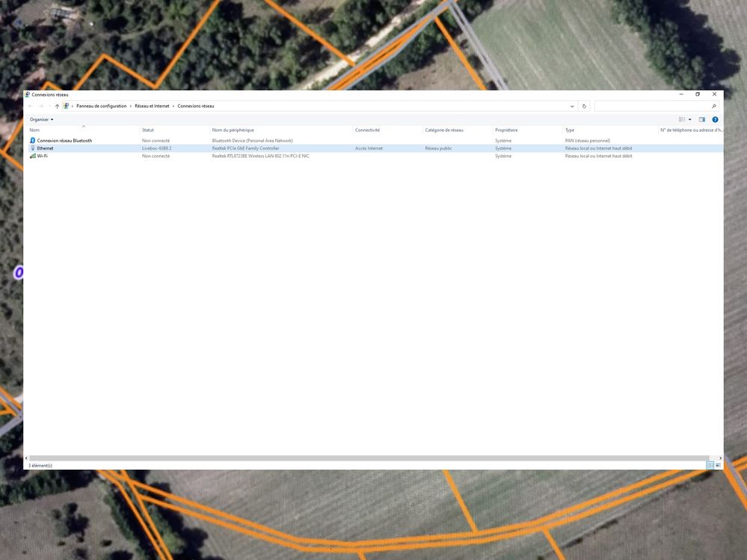747x560 pixels.
Task: Sort by the Statut column header
Action: click(x=148, y=130)
